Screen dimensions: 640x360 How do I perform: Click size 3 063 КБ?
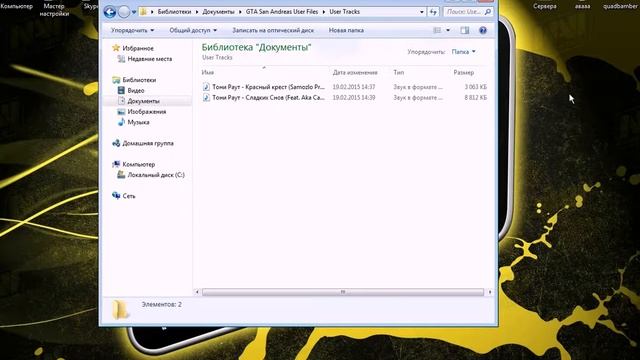(x=476, y=87)
